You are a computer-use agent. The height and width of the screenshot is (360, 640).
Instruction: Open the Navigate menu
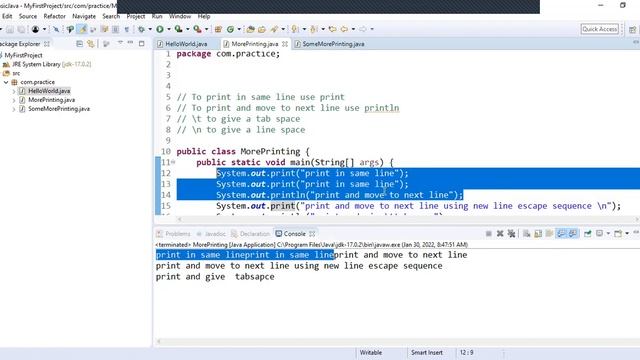coord(84,16)
